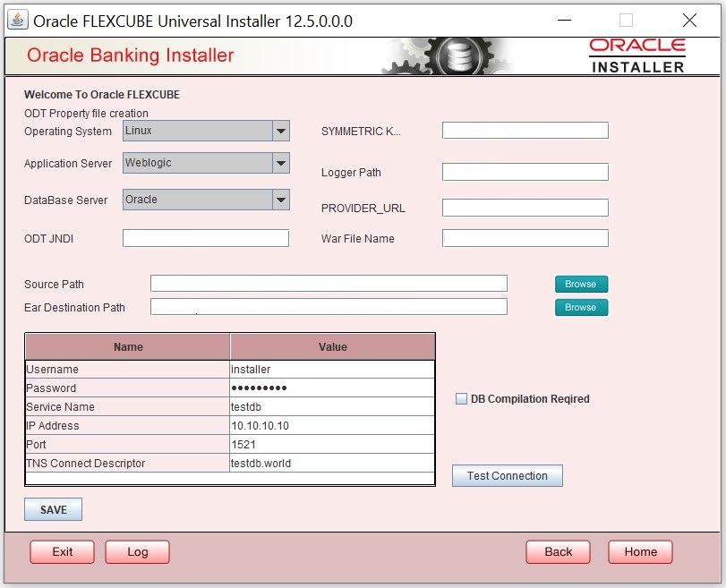
Task: Open the DataBase Server dropdown arrow
Action: tap(280, 200)
